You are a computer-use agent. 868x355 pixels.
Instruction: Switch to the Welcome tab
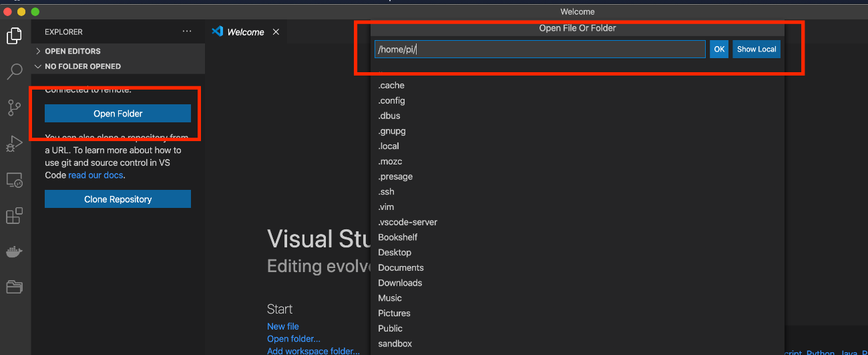(246, 32)
